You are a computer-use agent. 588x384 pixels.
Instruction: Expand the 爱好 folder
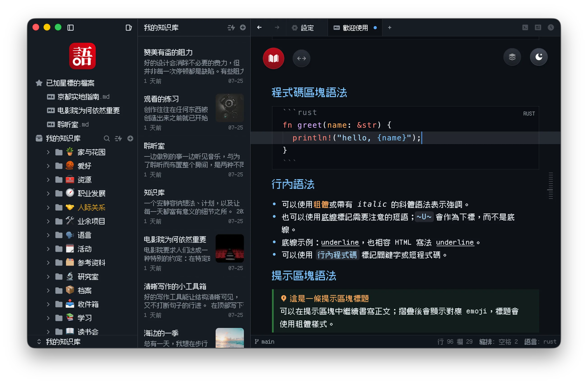click(x=48, y=166)
